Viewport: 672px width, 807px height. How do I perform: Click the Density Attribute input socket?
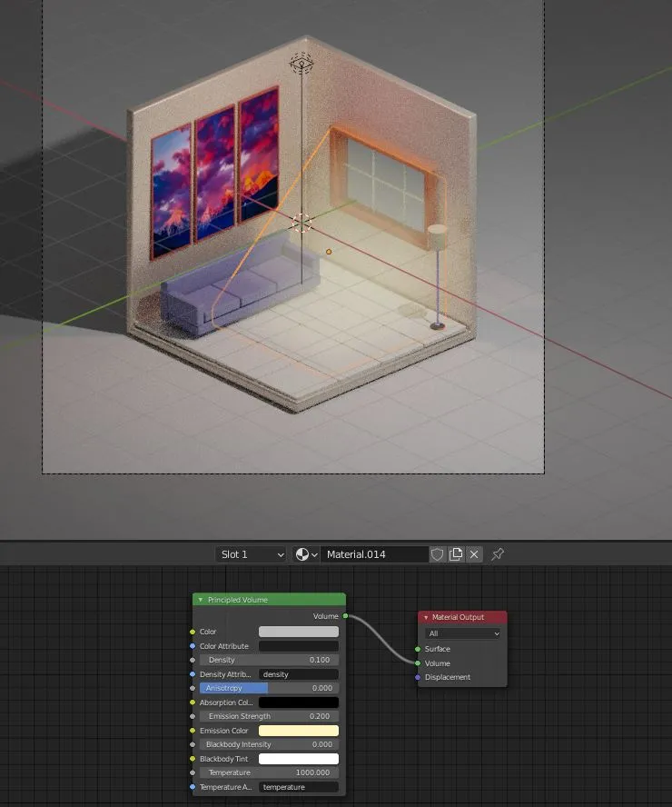(193, 674)
